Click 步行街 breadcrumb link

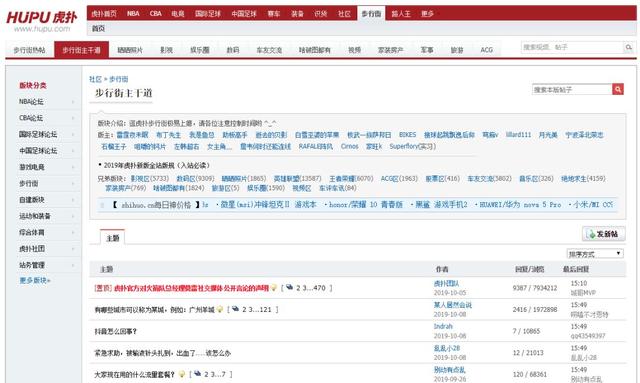pos(118,79)
